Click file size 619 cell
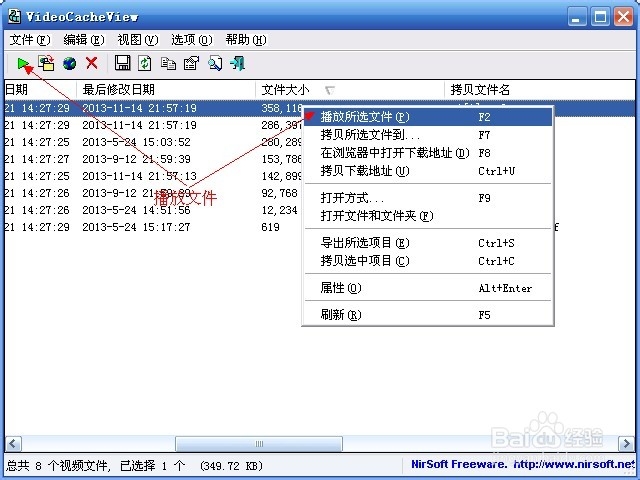The width and height of the screenshot is (640, 480). [x=270, y=227]
